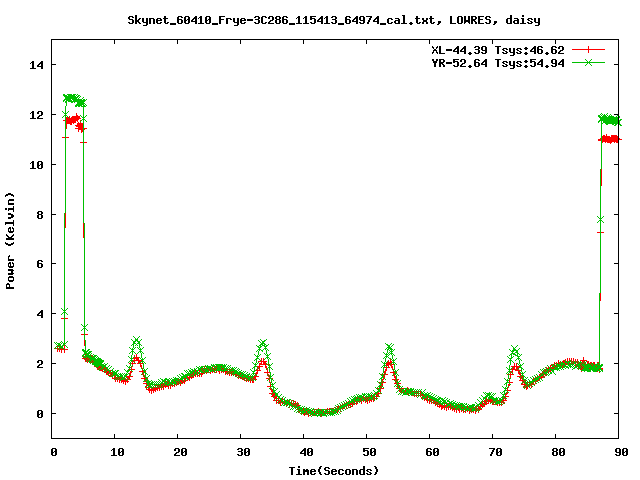This screenshot has height=480, width=640.
Task: Click the y-axis tick label 4
Action: 40,314
